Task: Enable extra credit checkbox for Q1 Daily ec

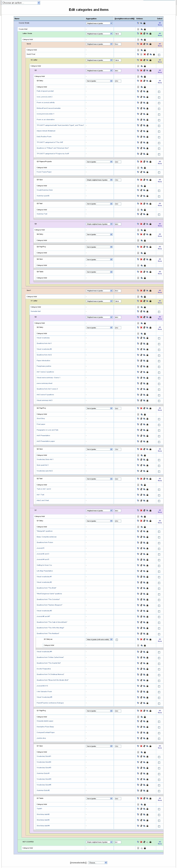Action: pos(117,640)
